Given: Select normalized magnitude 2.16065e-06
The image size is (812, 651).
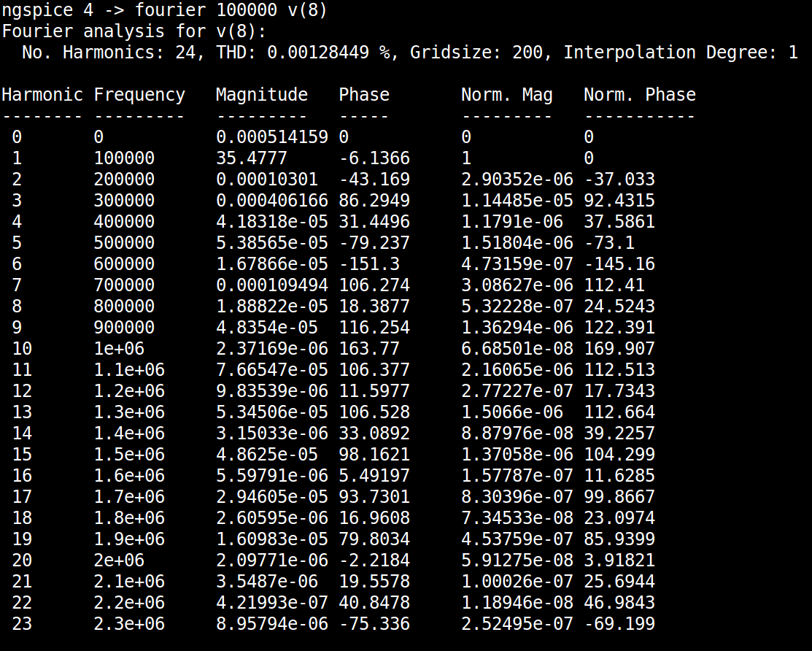Looking at the screenshot, I should tap(517, 370).
